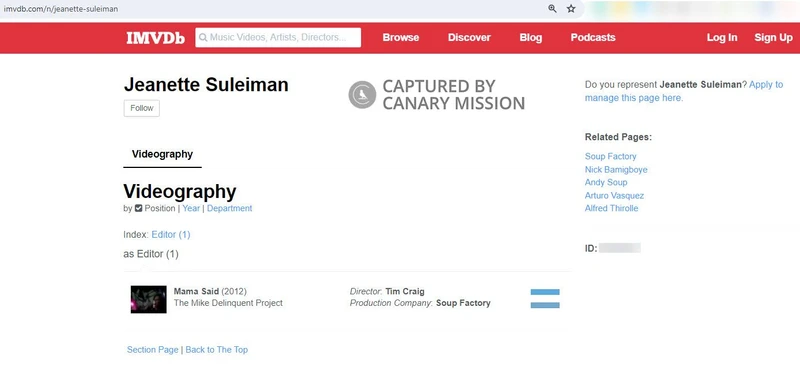The width and height of the screenshot is (800, 378).
Task: Click Log In
Action: pos(722,37)
